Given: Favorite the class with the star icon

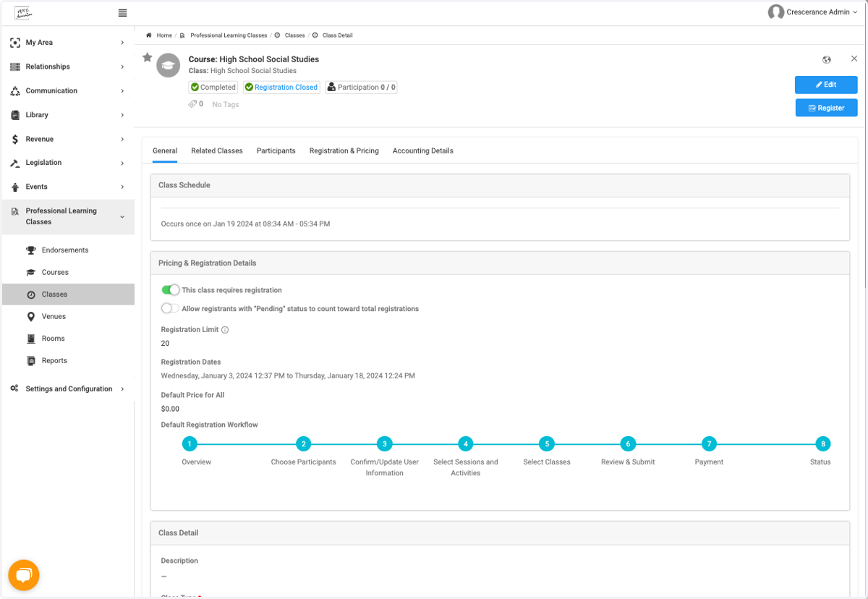Looking at the screenshot, I should point(147,58).
